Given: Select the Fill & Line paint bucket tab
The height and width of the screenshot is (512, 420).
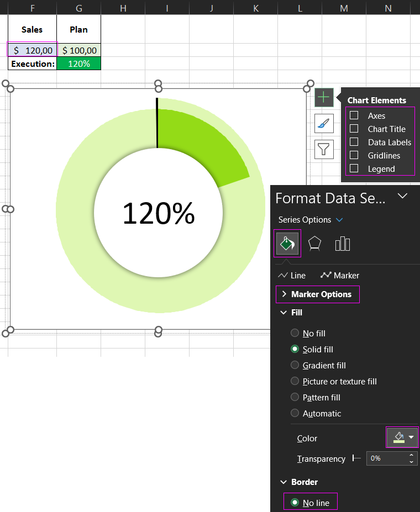Looking at the screenshot, I should (287, 244).
